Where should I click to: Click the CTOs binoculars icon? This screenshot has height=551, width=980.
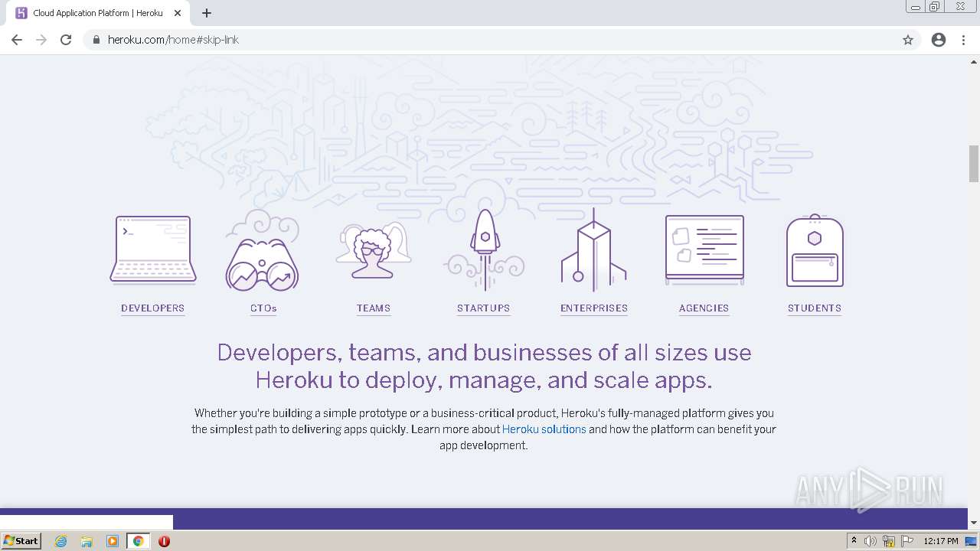pos(263,251)
